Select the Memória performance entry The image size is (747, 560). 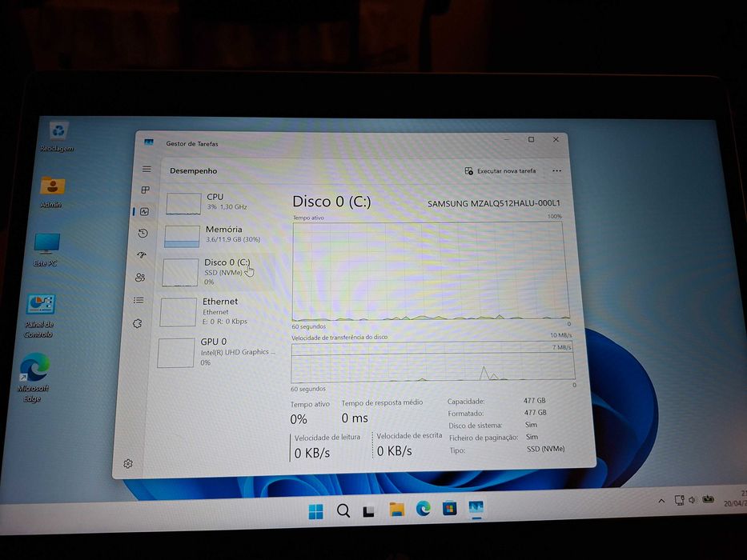217,236
